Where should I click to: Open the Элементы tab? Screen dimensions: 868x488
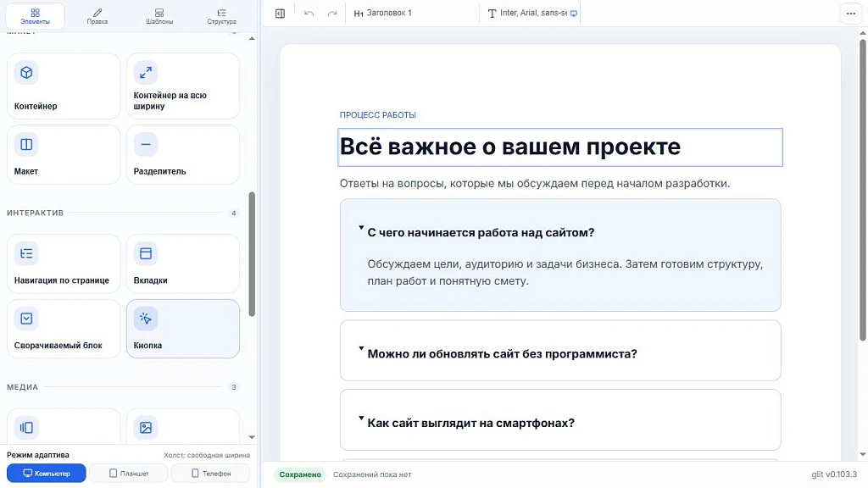pos(35,16)
